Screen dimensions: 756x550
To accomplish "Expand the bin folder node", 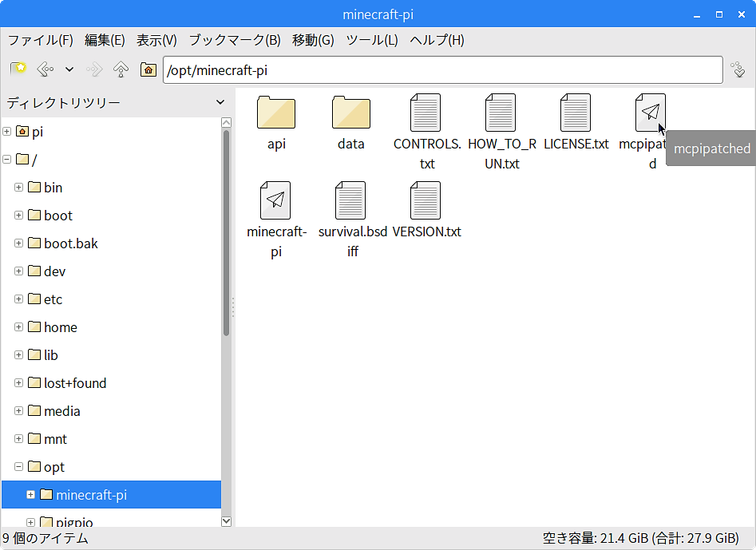I will [19, 187].
